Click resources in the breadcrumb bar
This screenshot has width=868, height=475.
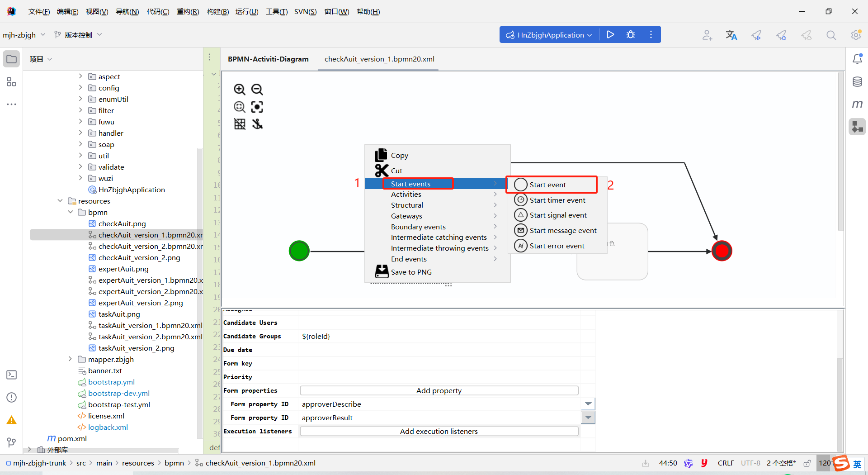[x=138, y=463]
